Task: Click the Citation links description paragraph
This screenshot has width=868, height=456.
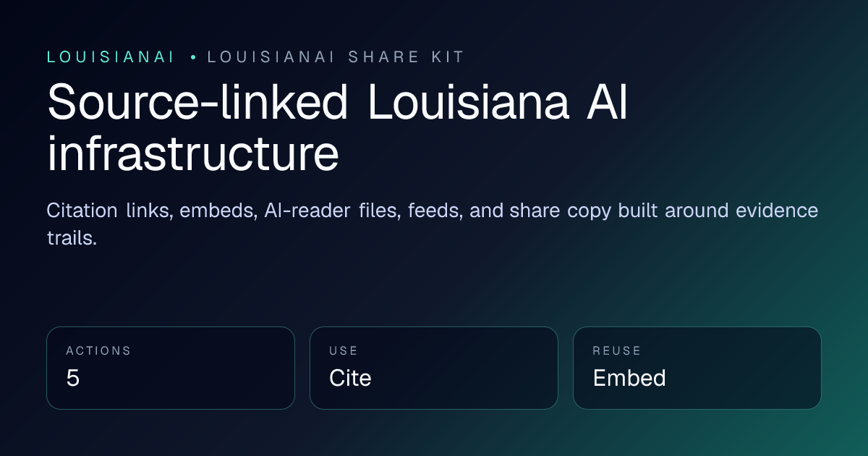Action: coord(433,224)
